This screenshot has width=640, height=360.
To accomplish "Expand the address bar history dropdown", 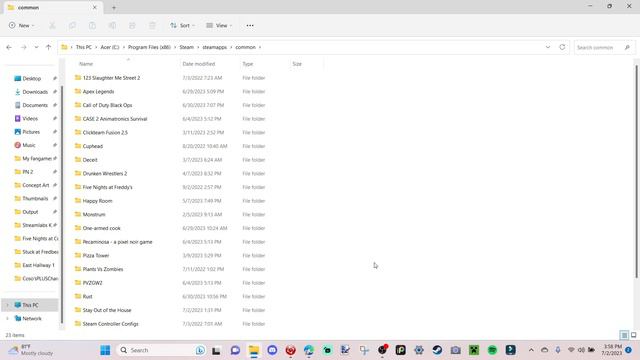I will pos(548,47).
